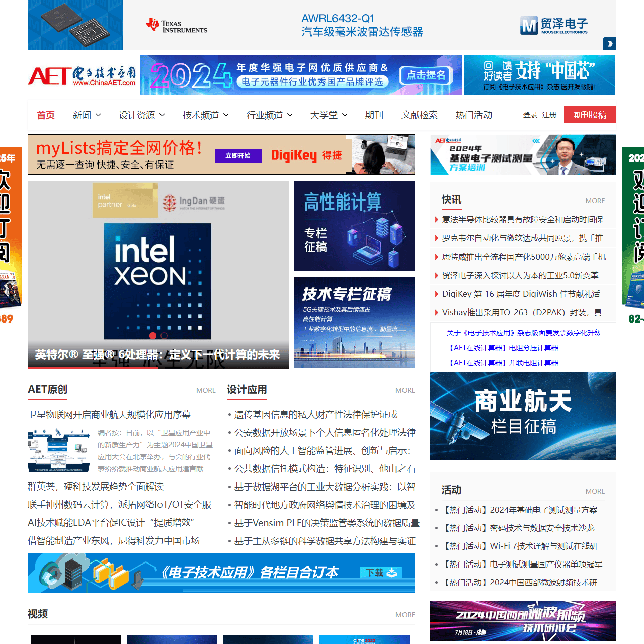The height and width of the screenshot is (644, 644).
Task: Open the 热门活动 menu item
Action: point(474,115)
